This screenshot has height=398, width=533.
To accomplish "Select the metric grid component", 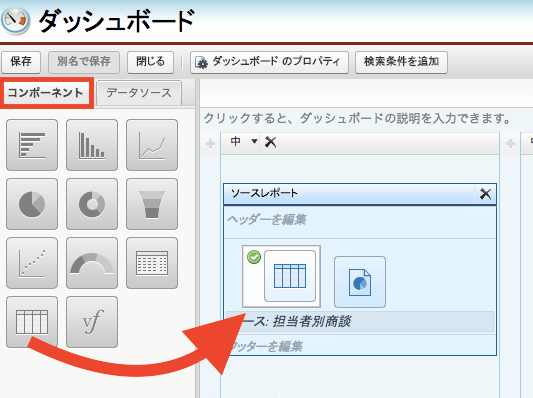I will click(152, 263).
